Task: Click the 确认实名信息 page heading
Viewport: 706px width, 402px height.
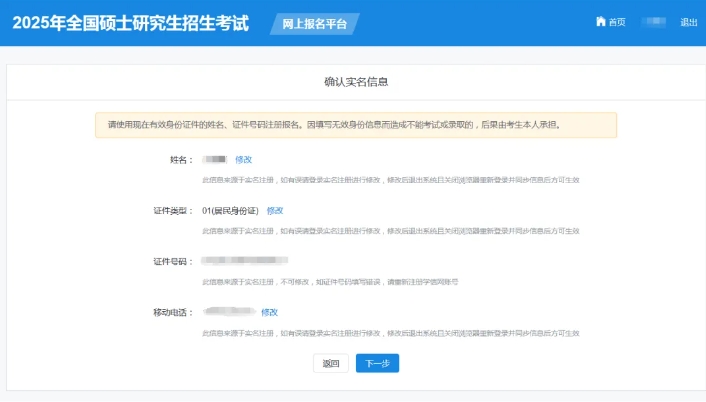Action: click(356, 81)
